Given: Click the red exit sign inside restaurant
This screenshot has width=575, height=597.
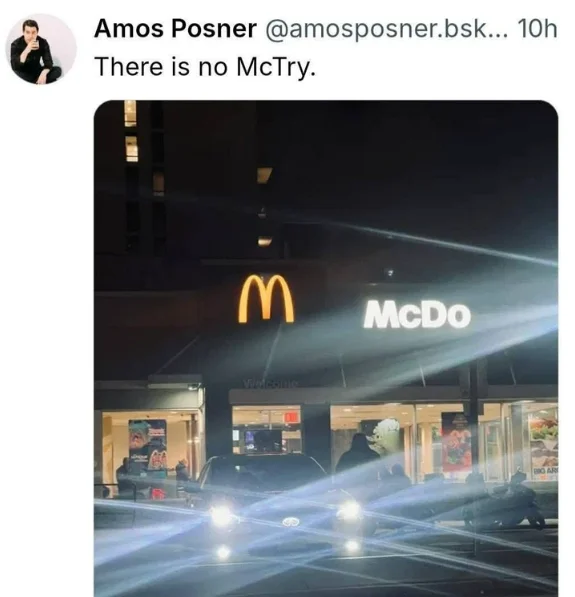Looking at the screenshot, I should (292, 417).
